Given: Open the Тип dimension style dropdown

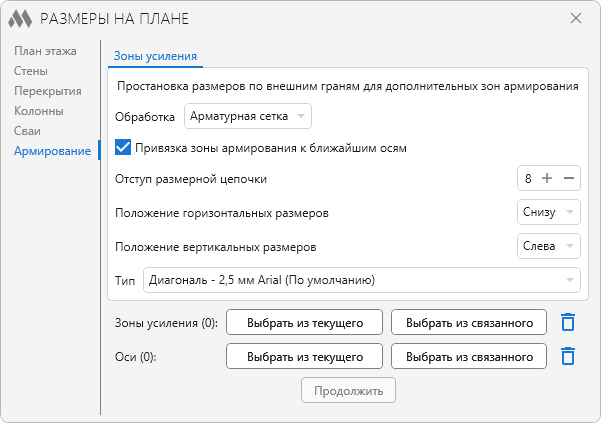Looking at the screenshot, I should (362, 280).
